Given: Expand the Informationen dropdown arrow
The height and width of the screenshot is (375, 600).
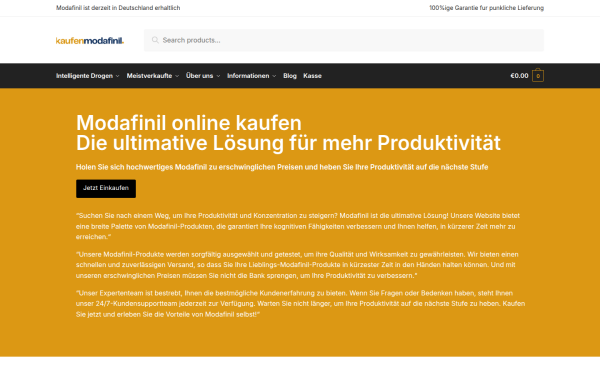Looking at the screenshot, I should point(274,76).
